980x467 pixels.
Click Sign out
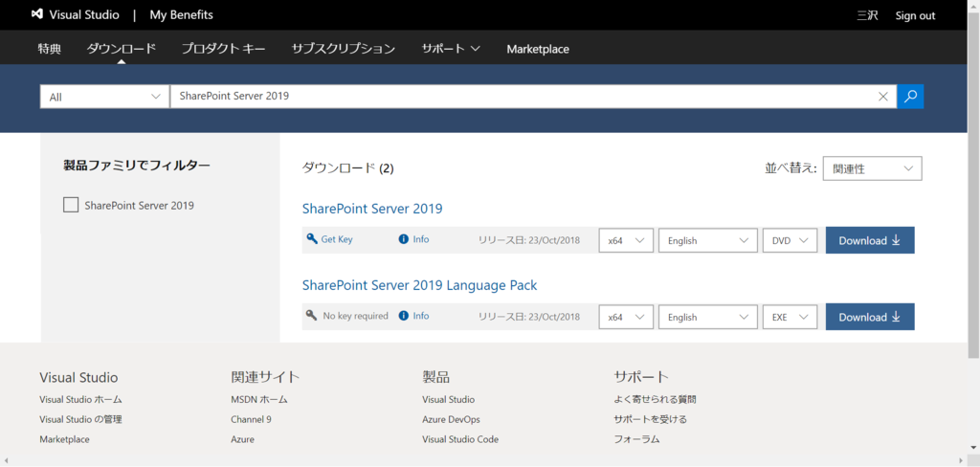pyautogui.click(x=915, y=15)
